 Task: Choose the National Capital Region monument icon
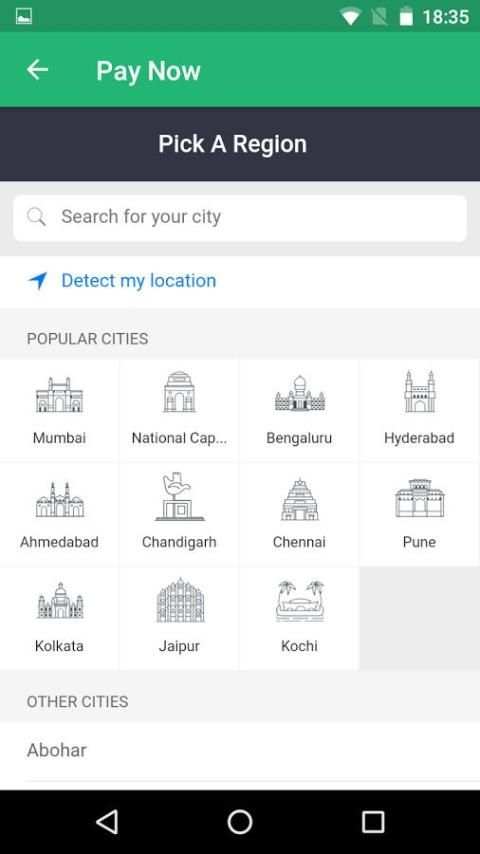[x=179, y=392]
